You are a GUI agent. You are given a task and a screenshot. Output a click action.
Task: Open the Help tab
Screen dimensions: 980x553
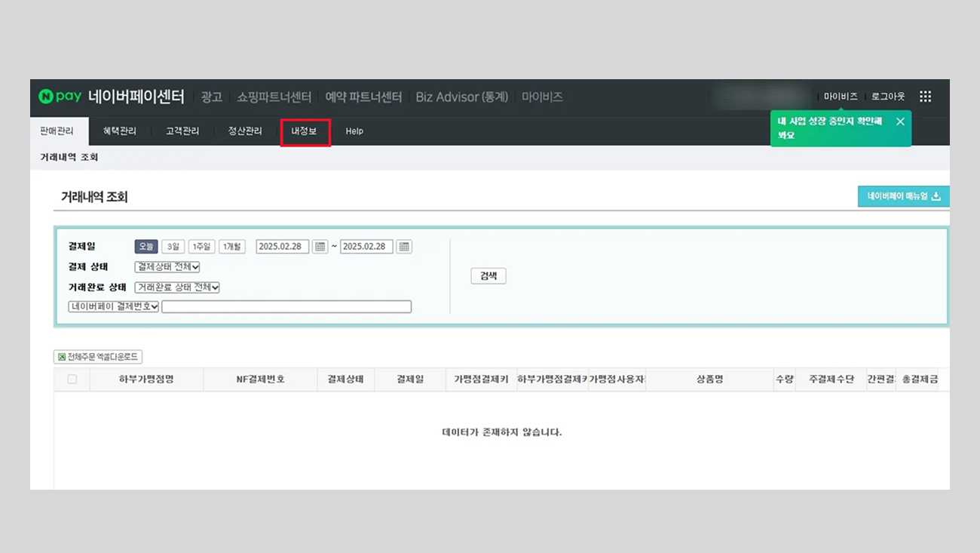[x=354, y=131]
